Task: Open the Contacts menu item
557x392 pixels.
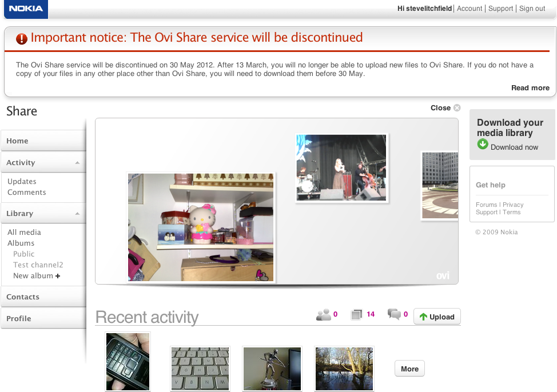Action: click(43, 297)
